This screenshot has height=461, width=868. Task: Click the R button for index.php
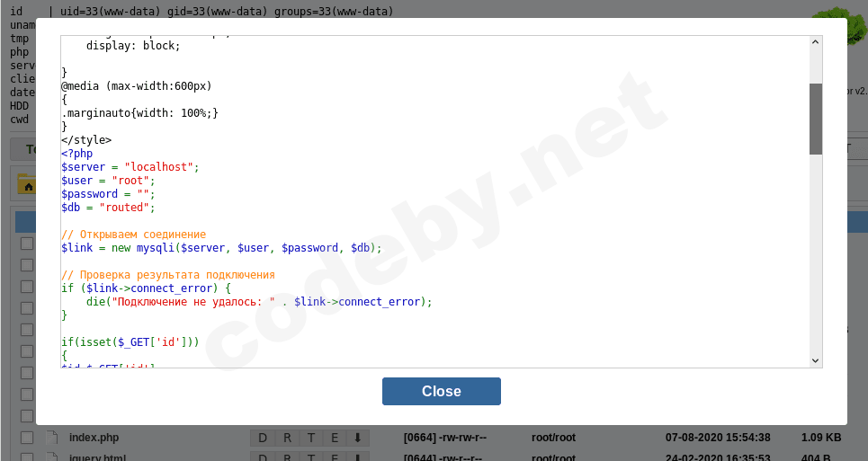coord(287,438)
